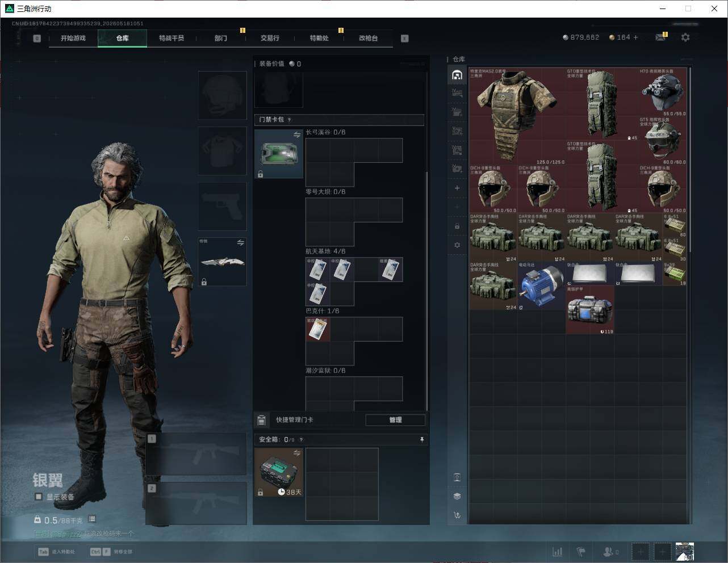Image resolution: width=728 pixels, height=563 pixels.
Task: Click the 装备价值 label
Action: (x=271, y=64)
